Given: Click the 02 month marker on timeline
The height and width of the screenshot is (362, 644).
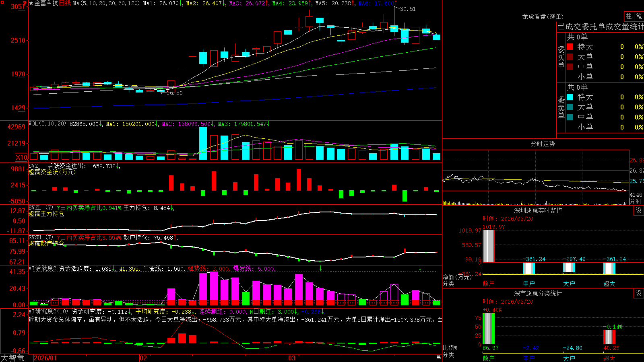Looking at the screenshot, I should coord(143,358).
